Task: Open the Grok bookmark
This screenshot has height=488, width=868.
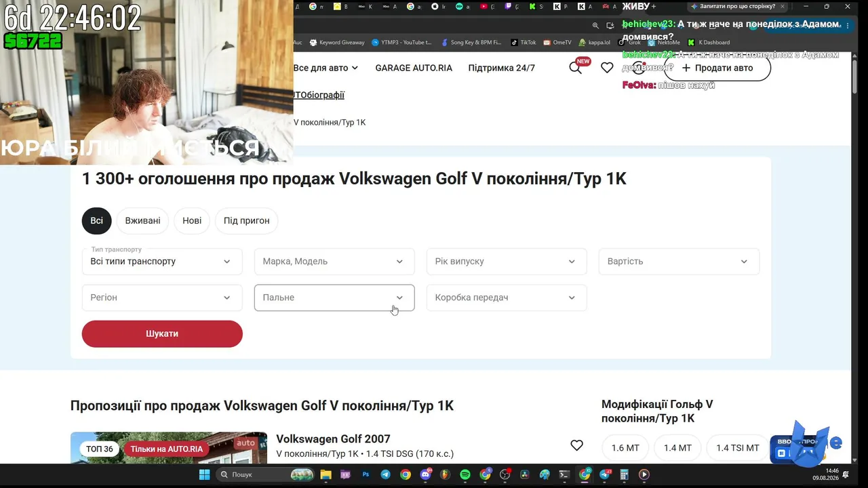Action: (629, 42)
